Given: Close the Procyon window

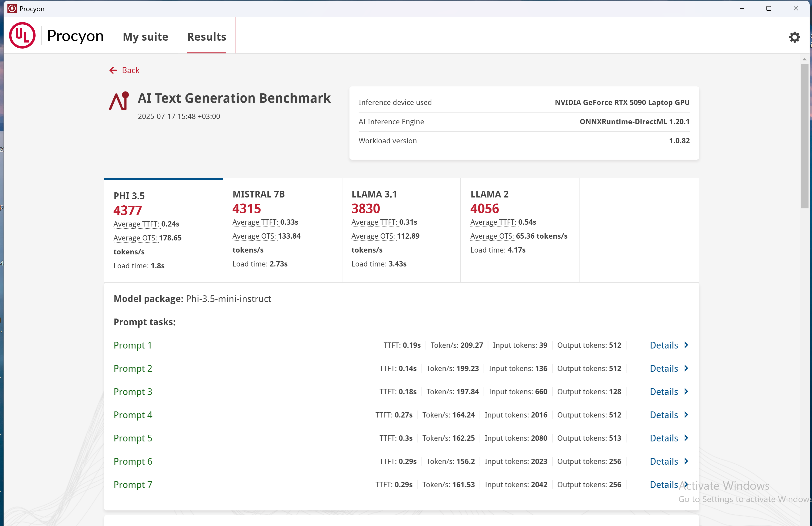Looking at the screenshot, I should tap(796, 8).
